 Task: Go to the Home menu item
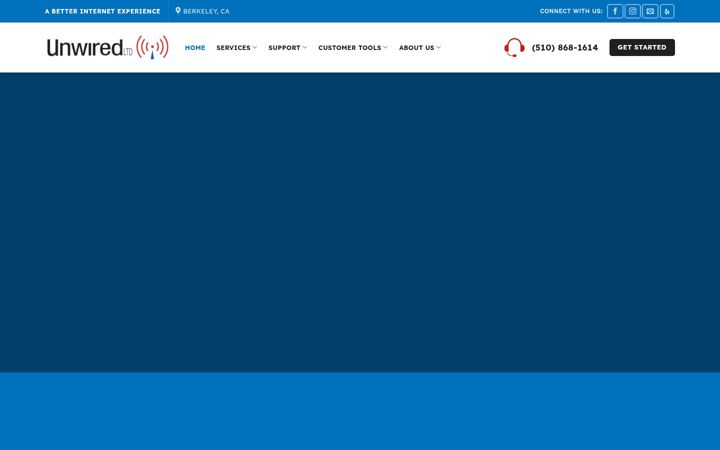[x=195, y=48]
